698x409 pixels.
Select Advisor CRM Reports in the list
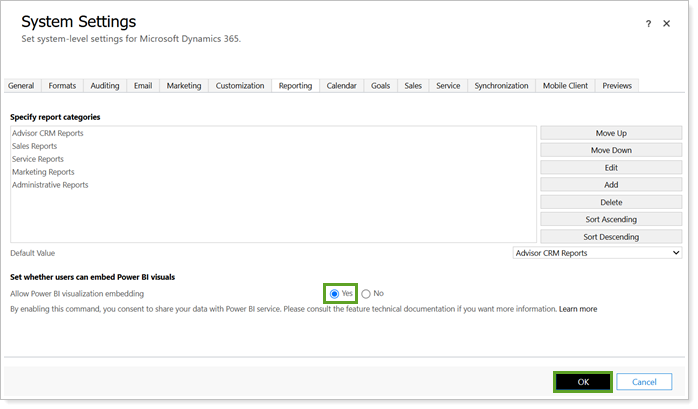coord(48,133)
